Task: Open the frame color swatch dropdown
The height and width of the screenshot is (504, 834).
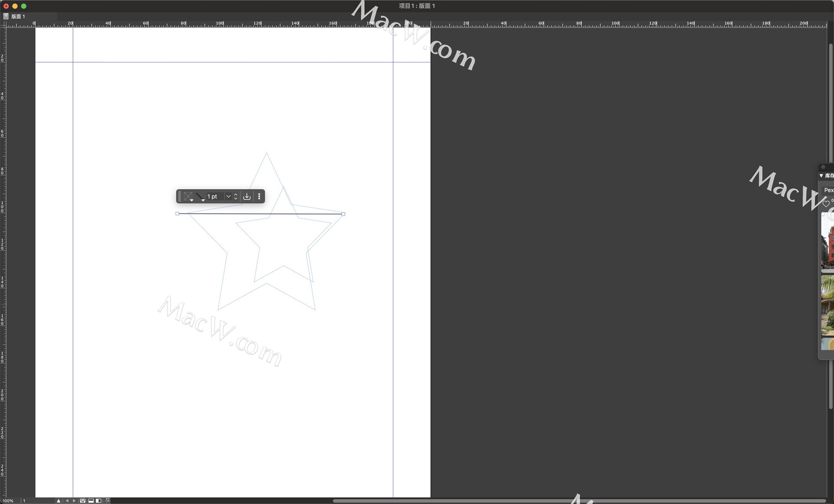Action: (188, 197)
